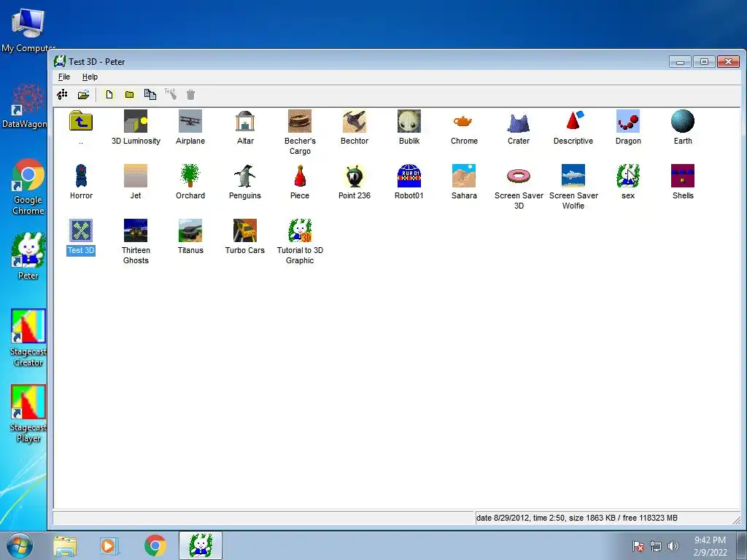Select the Dragon program icon
The height and width of the screenshot is (560, 747).
point(628,121)
